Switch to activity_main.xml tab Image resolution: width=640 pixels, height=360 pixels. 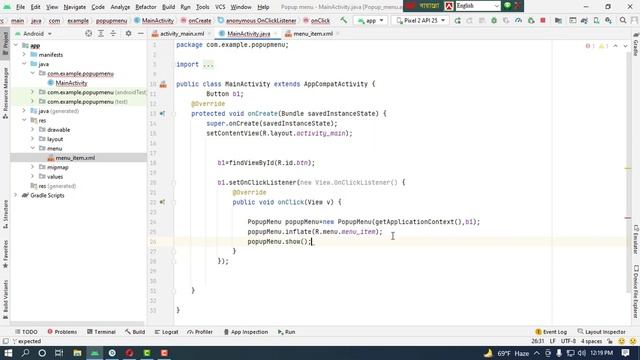(x=182, y=33)
